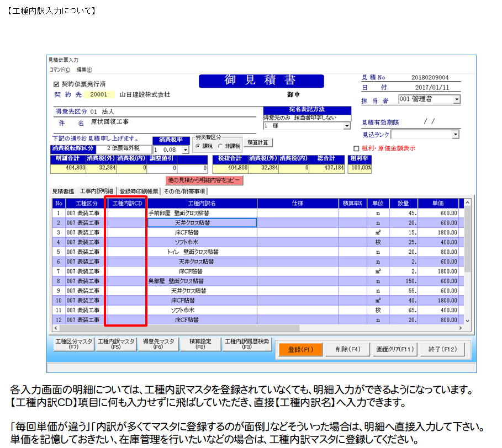This screenshot has width=502, height=448.
Task: Click the 契約先 code field 20001
Action: pos(99,94)
